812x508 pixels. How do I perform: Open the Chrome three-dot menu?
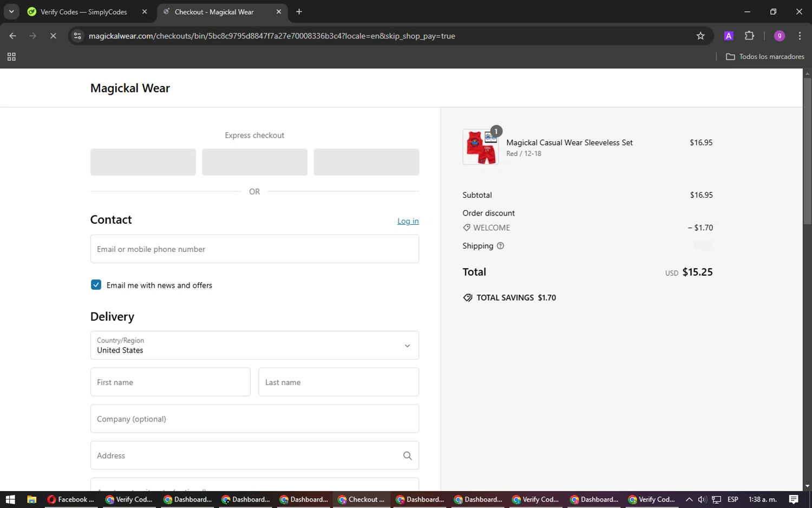tap(800, 36)
